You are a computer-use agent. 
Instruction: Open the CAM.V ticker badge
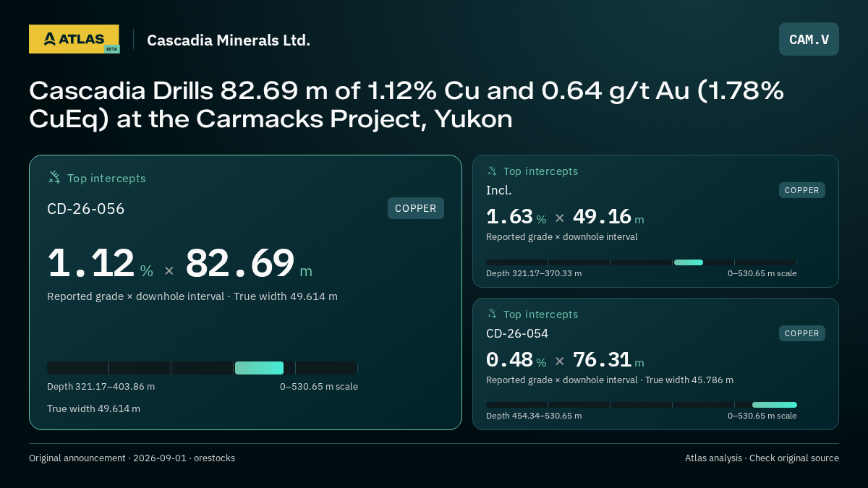[x=809, y=39]
